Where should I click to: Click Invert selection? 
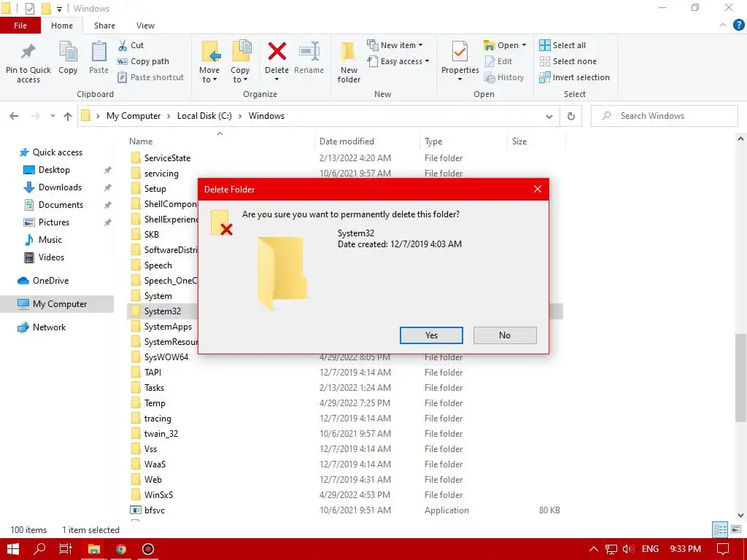(575, 77)
